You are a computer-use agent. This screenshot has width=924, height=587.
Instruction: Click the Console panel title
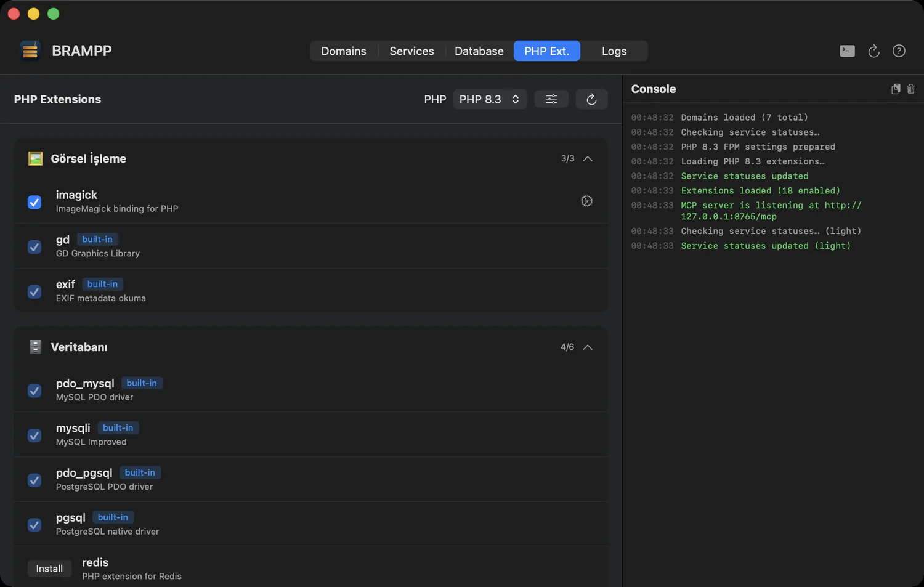[654, 89]
